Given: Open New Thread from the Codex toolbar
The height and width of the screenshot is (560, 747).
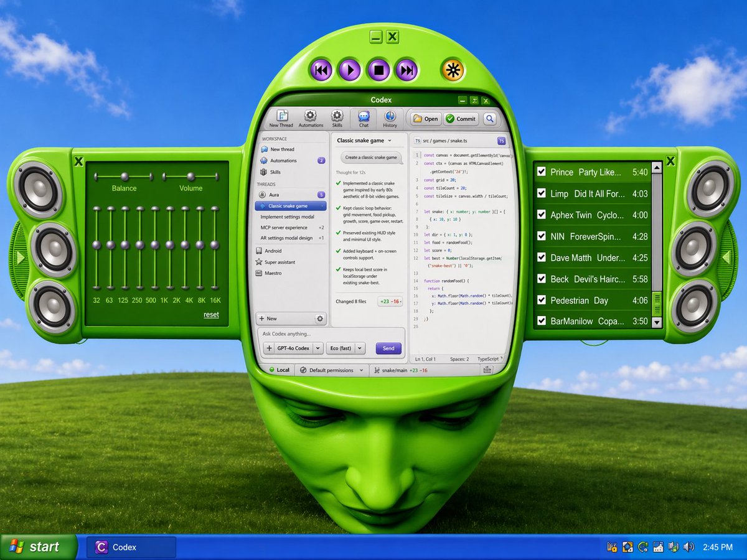Looking at the screenshot, I should pos(282,118).
